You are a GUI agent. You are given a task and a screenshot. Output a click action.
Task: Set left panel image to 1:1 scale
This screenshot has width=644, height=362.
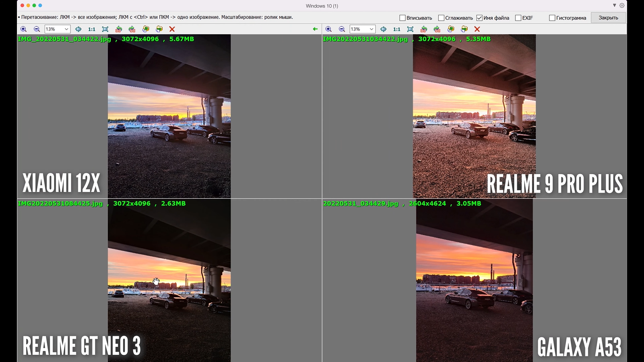point(92,29)
